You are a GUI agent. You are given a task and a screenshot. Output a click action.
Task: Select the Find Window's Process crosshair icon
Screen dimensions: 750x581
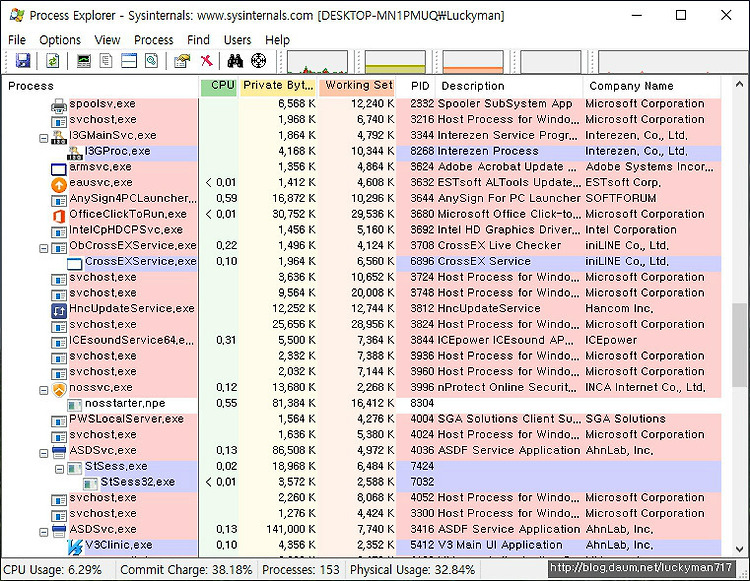tap(258, 61)
